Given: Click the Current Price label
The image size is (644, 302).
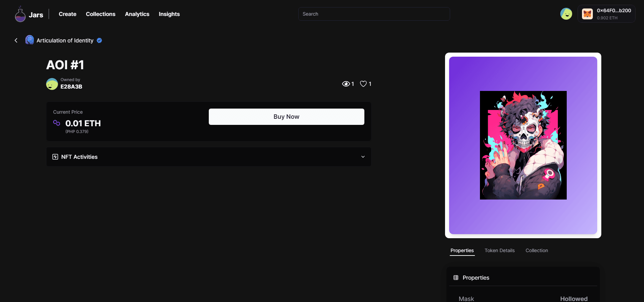Looking at the screenshot, I should click(x=68, y=112).
